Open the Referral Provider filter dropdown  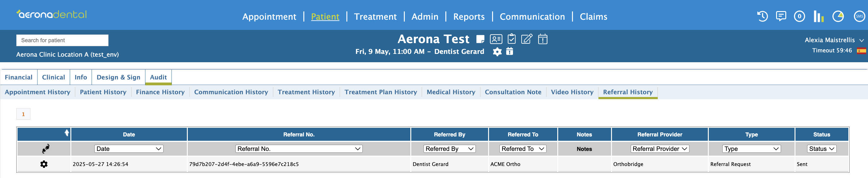coord(659,149)
